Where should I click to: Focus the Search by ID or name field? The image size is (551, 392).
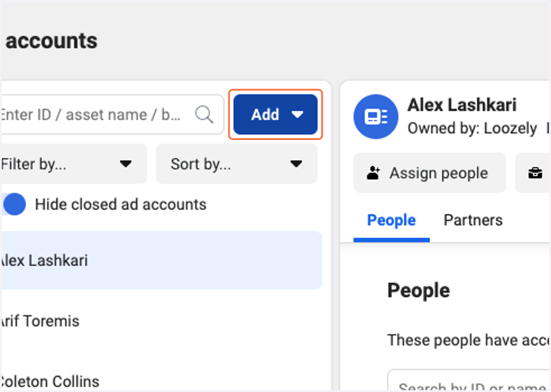(x=469, y=381)
